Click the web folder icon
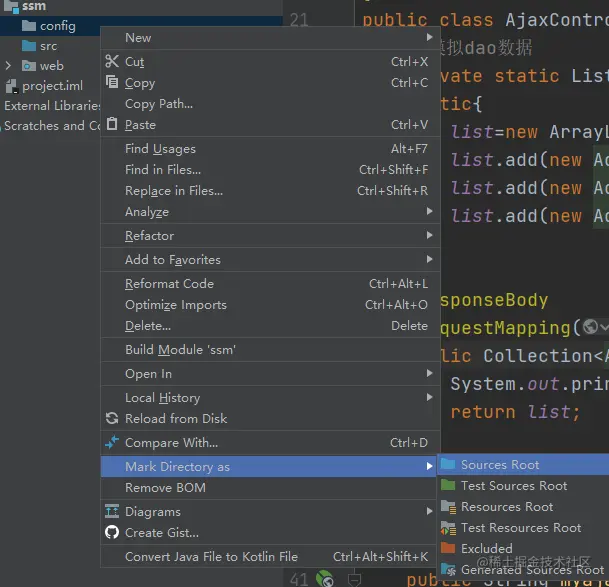 pyautogui.click(x=29, y=66)
